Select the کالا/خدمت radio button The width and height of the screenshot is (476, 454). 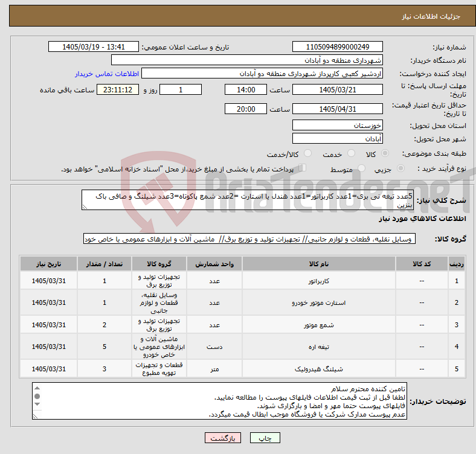pos(308,153)
